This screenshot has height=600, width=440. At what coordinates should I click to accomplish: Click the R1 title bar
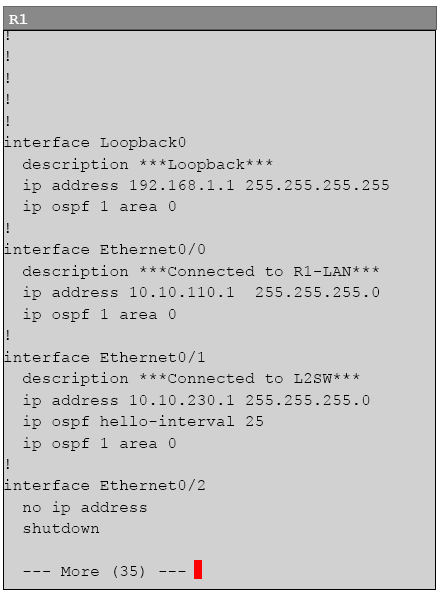pyautogui.click(x=220, y=18)
